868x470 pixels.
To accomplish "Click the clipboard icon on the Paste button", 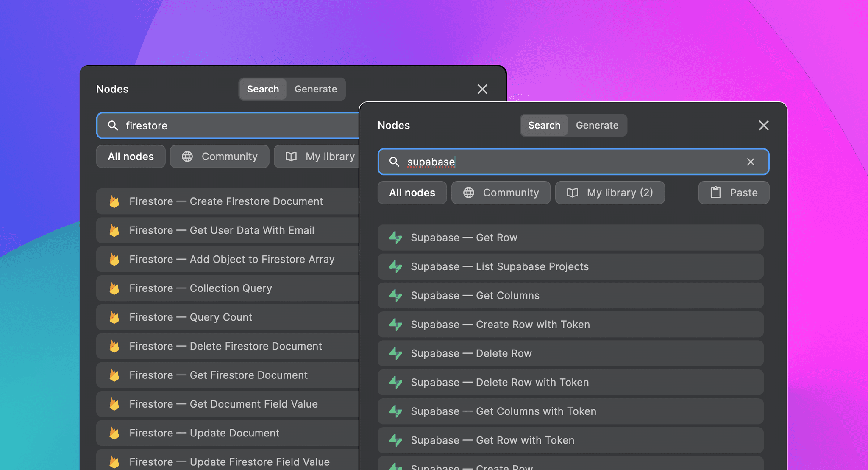I will [715, 193].
